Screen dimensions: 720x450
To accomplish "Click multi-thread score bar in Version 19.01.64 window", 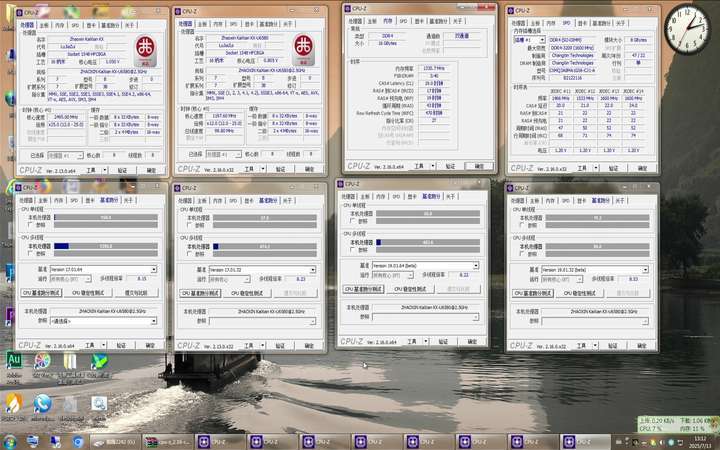I will (x=428, y=242).
